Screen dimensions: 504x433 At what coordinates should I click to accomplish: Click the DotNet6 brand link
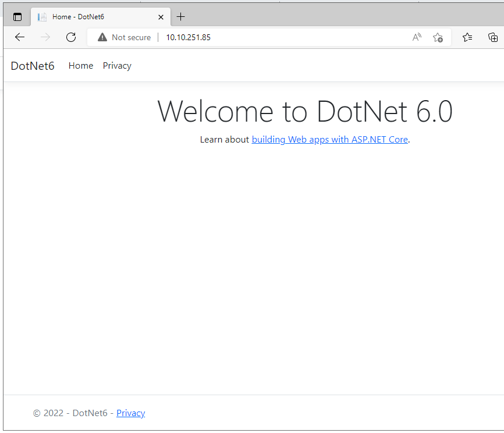33,66
